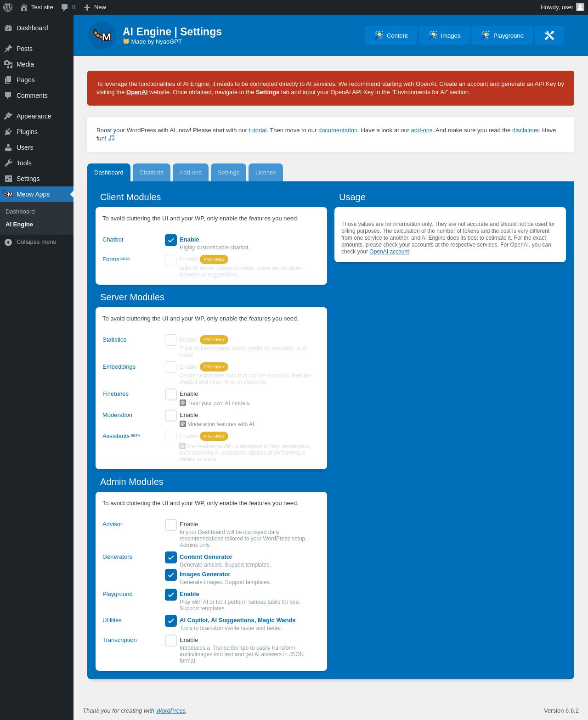Enable the Finetunes checkbox
The height and width of the screenshot is (720, 588).
pyautogui.click(x=171, y=394)
